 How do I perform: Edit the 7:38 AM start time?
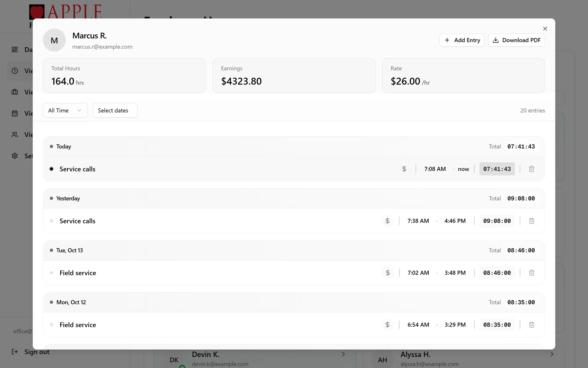(418, 221)
